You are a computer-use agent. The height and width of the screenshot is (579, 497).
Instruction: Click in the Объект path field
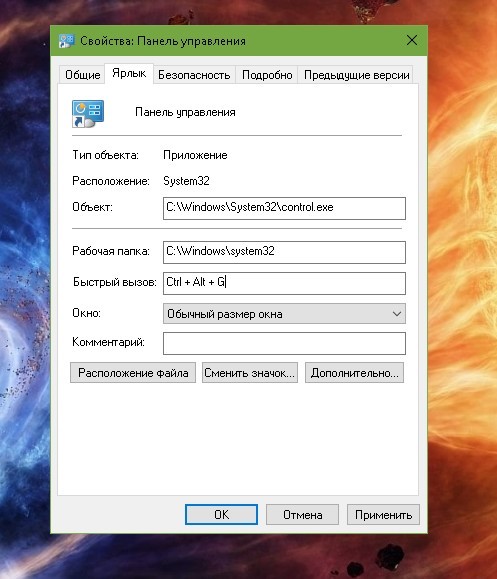tap(284, 208)
